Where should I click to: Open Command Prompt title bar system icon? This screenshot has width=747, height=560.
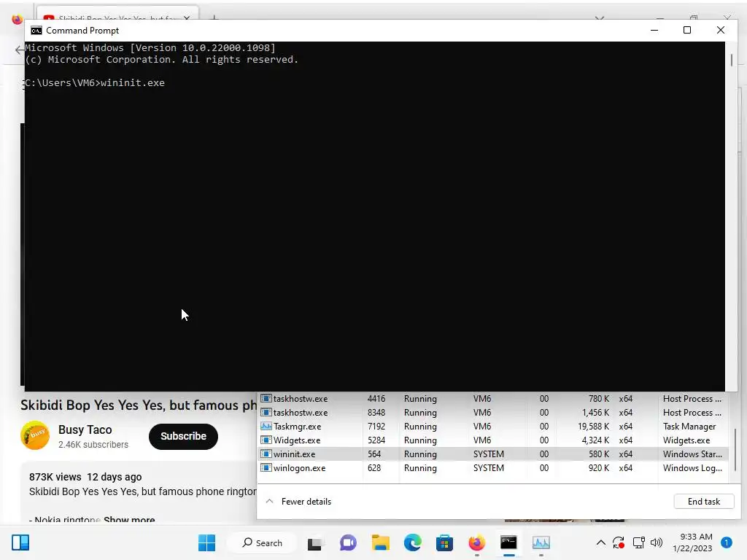pyautogui.click(x=36, y=31)
